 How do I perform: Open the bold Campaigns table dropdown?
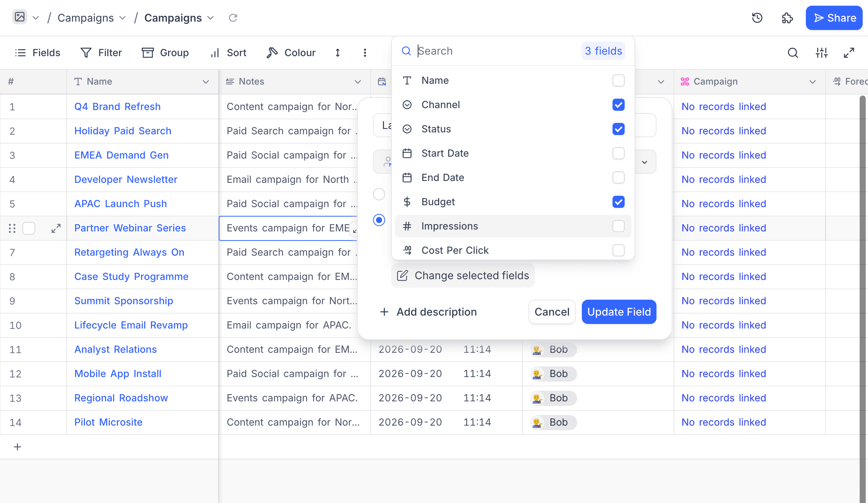211,18
